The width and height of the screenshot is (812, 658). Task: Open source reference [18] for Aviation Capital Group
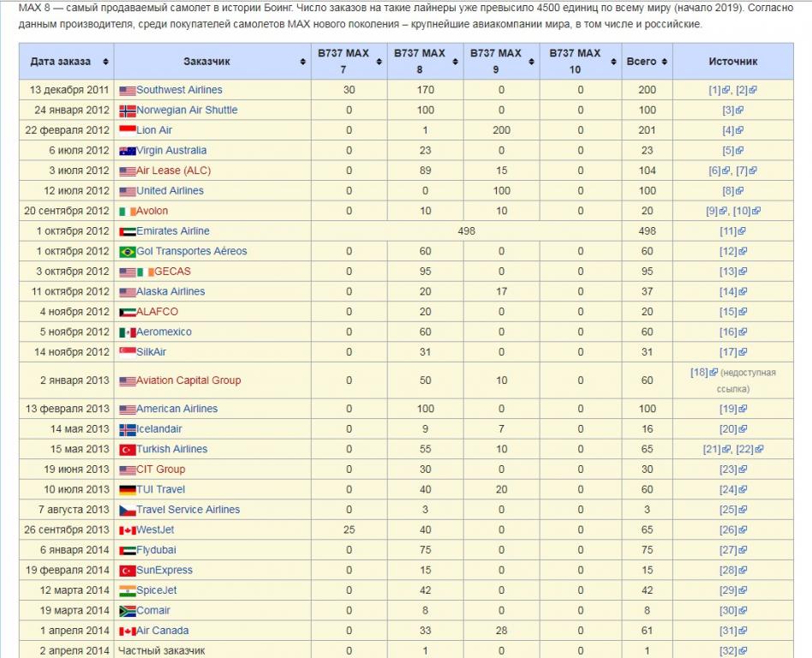click(699, 373)
